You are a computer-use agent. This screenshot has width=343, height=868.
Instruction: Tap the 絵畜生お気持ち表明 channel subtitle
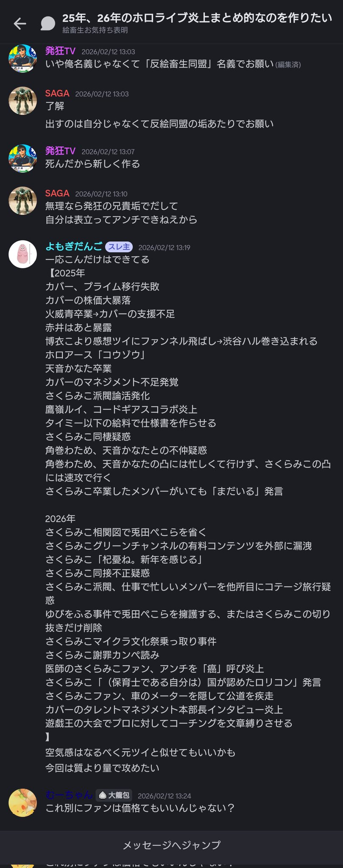(x=95, y=31)
